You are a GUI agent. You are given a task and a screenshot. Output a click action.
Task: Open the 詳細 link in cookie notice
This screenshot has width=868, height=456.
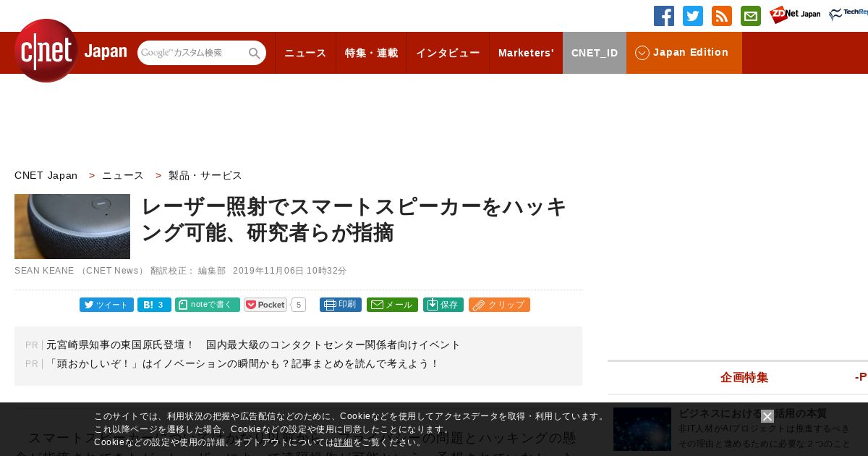pyautogui.click(x=344, y=442)
